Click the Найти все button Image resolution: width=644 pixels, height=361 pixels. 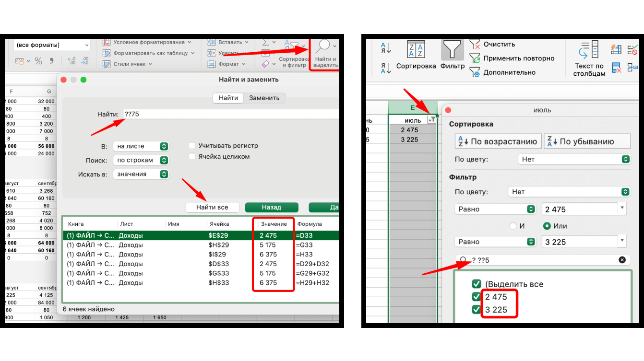[213, 207]
